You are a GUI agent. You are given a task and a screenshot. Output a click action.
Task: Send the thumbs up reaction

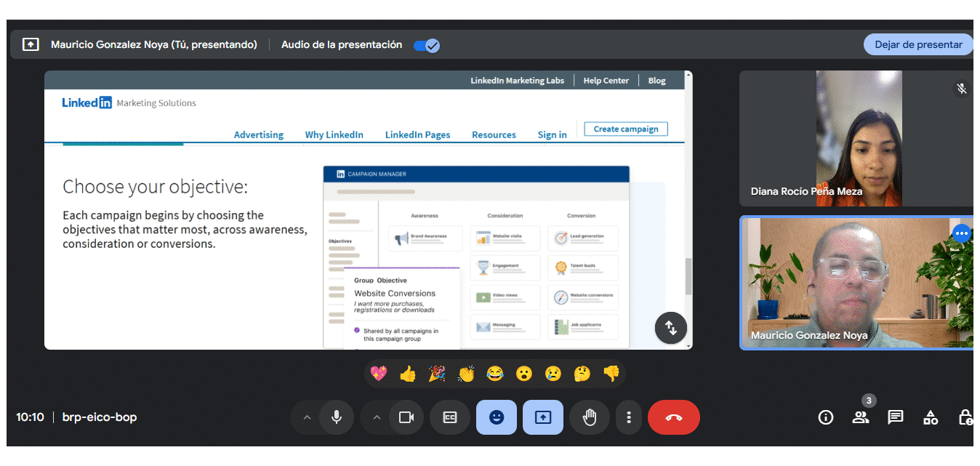408,374
